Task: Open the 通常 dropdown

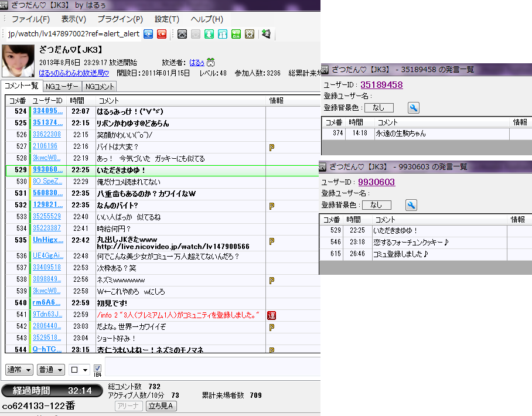Action: (x=19, y=370)
